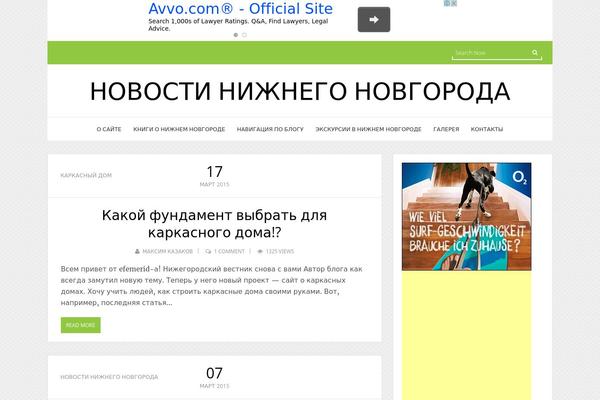Open the НОВОСТИ НИЖНЕГО НОВГОРОДА category link
The width and height of the screenshot is (600, 400).
coord(109,377)
